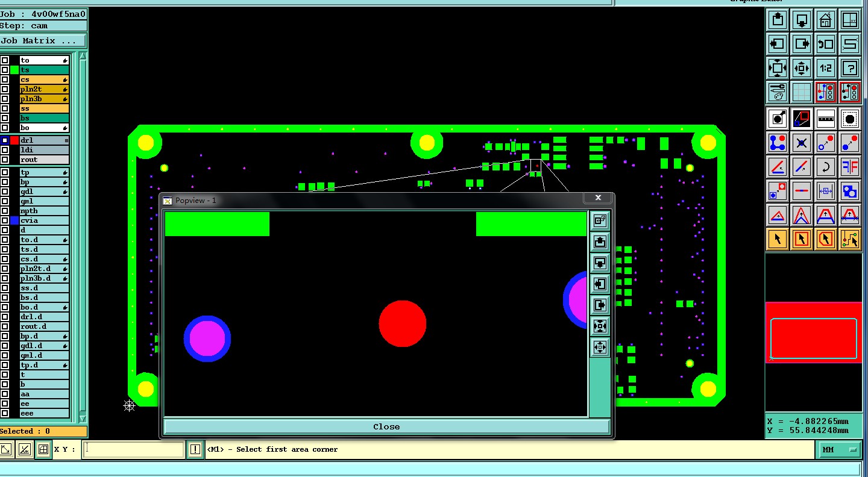Image resolution: width=868 pixels, height=477 pixels.
Task: Select the 'eee' layer row
Action: pos(45,413)
